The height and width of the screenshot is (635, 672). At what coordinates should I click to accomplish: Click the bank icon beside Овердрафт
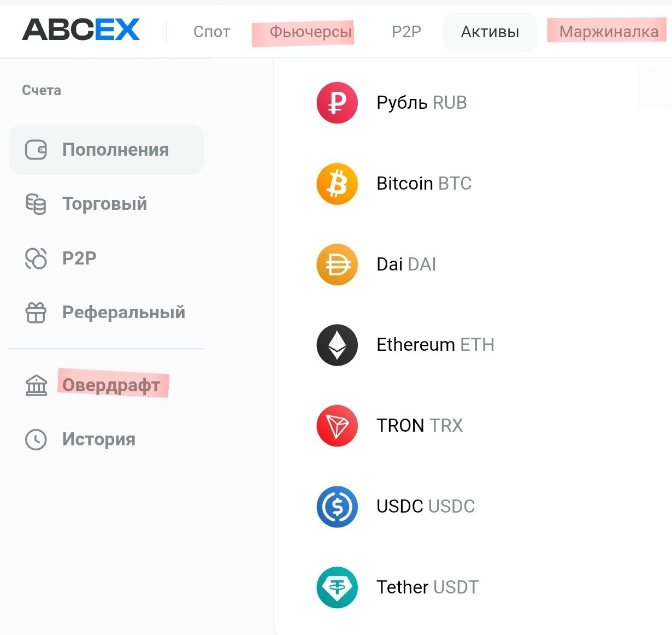36,385
